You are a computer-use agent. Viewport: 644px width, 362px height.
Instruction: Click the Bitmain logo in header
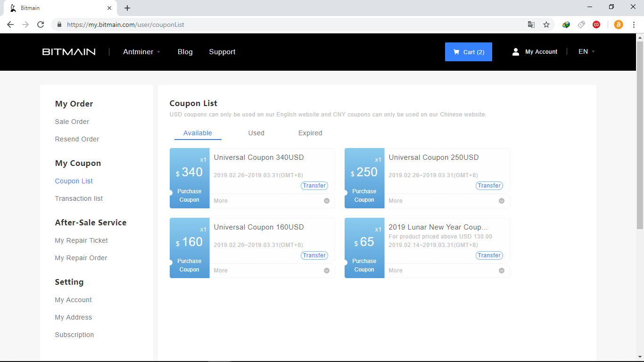[x=69, y=52]
